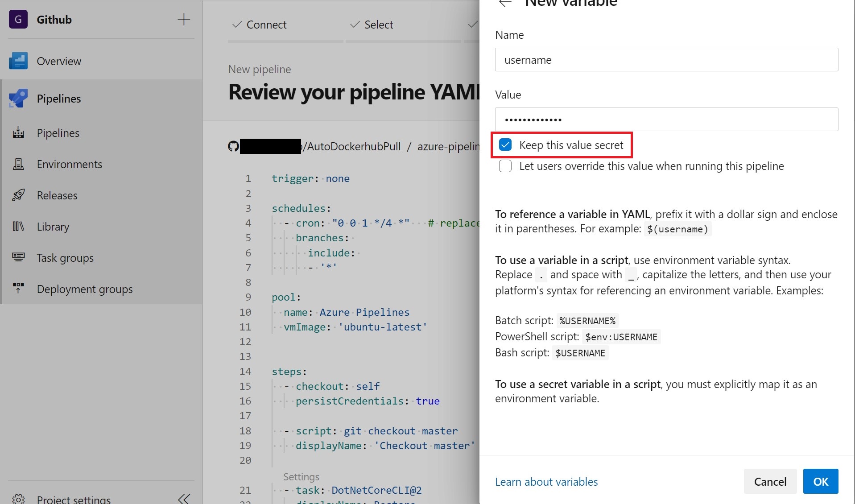Click YAML line 'persistCredentials: true'
Viewport: 855px width, 504px height.
[x=368, y=401]
